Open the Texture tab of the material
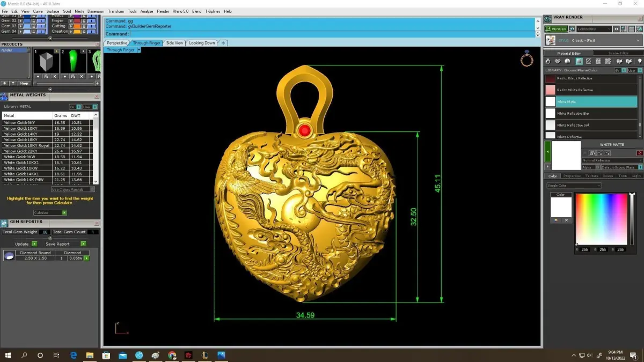The height and width of the screenshot is (362, 644). (591, 176)
